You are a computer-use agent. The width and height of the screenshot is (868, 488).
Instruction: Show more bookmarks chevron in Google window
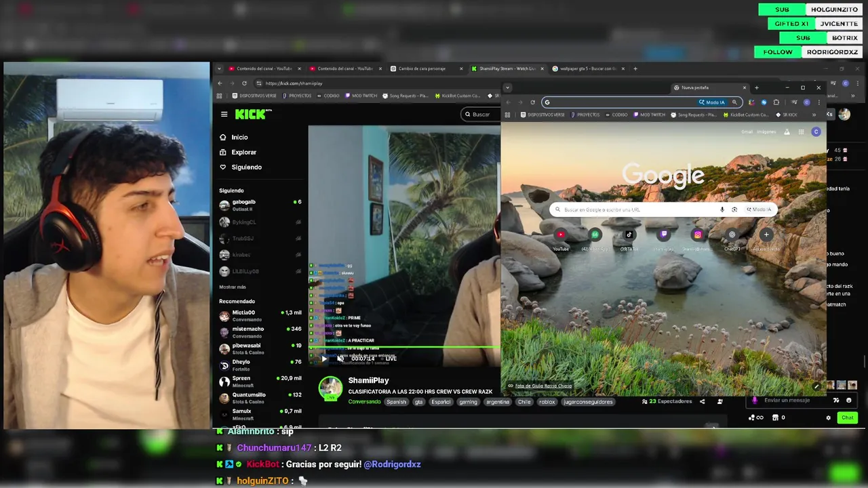pos(814,115)
